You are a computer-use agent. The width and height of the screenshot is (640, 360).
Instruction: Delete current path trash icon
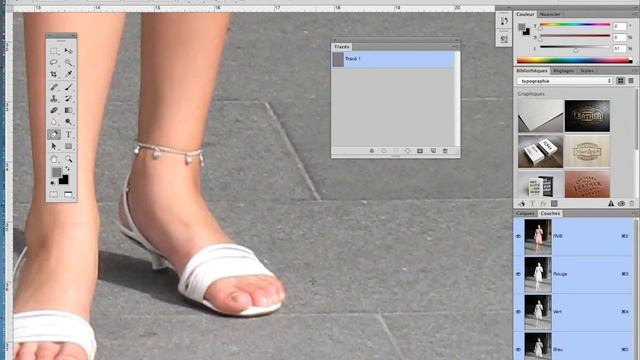coord(445,151)
